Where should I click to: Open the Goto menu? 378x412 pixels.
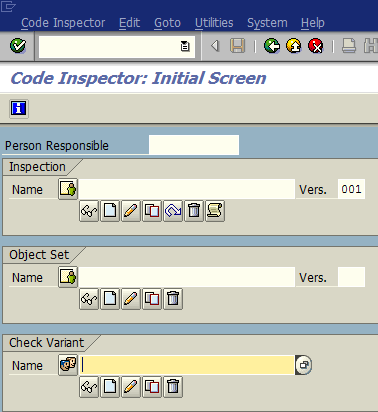[167, 23]
